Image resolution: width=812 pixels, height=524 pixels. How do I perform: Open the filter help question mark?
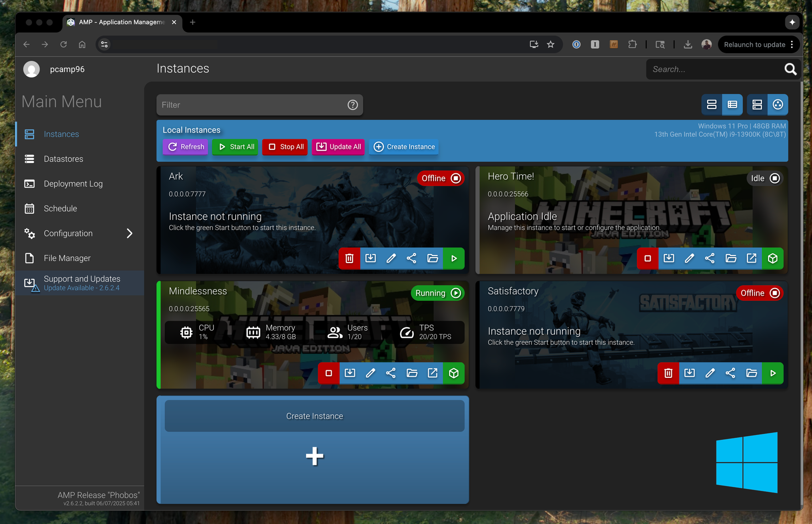tap(352, 104)
